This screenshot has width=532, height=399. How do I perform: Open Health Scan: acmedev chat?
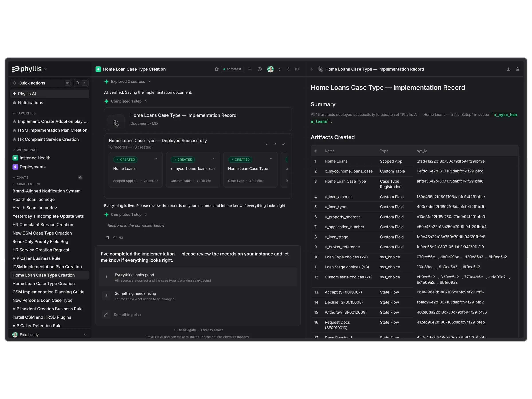click(50, 208)
